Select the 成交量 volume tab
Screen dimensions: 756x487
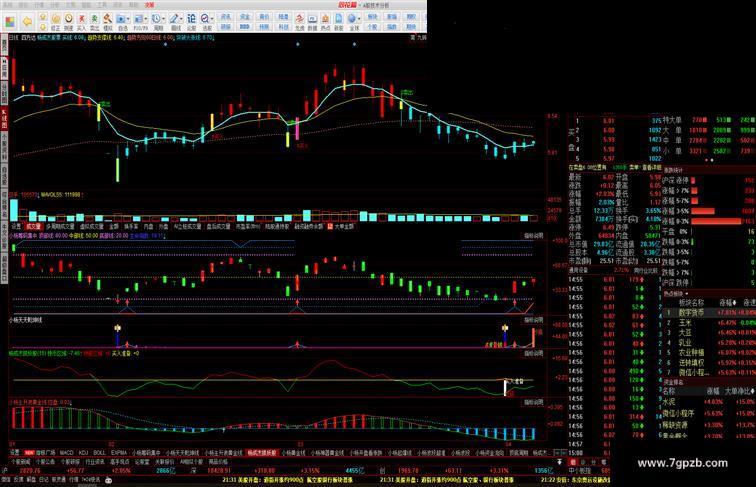coord(33,226)
